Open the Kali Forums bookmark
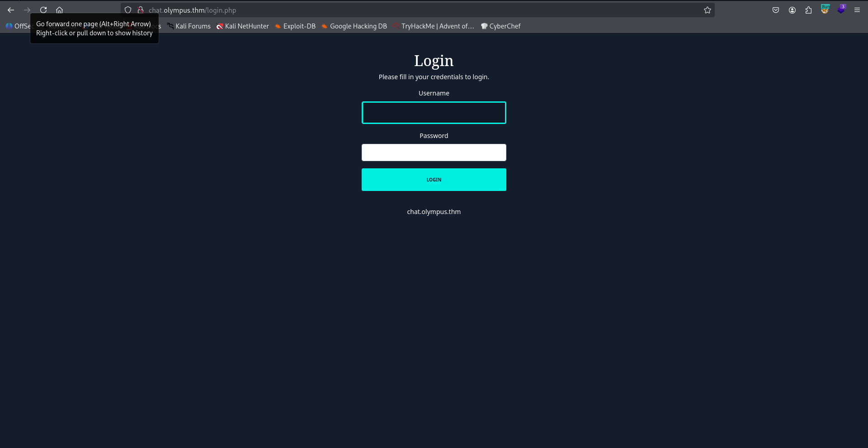 click(x=189, y=26)
